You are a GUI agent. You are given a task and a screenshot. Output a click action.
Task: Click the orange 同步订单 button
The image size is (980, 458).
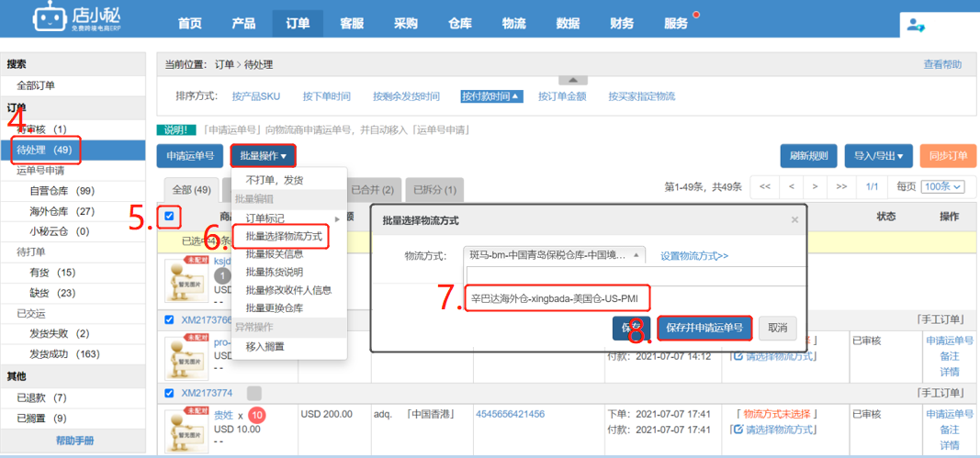948,156
